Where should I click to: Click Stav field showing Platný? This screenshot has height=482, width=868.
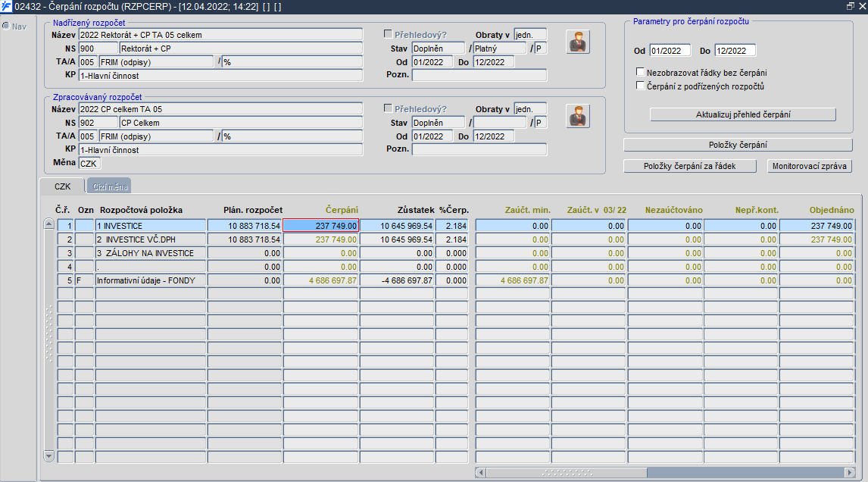click(500, 49)
